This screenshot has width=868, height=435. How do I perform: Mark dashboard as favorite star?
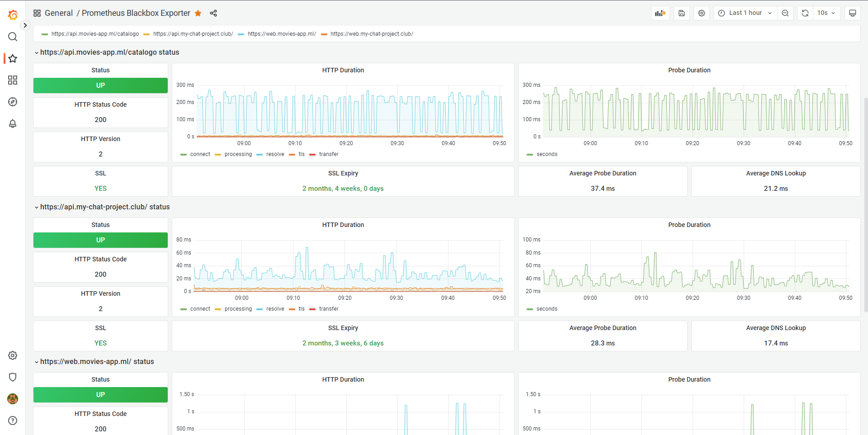(x=198, y=13)
